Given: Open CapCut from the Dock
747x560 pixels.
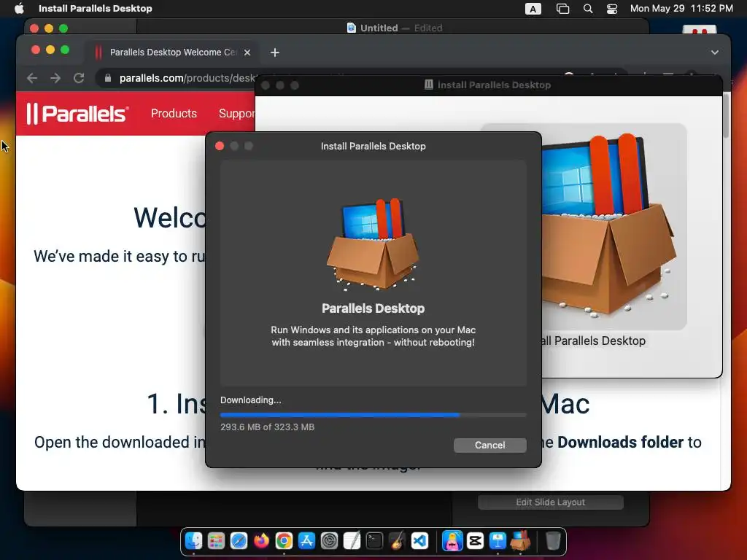Looking at the screenshot, I should (x=475, y=541).
